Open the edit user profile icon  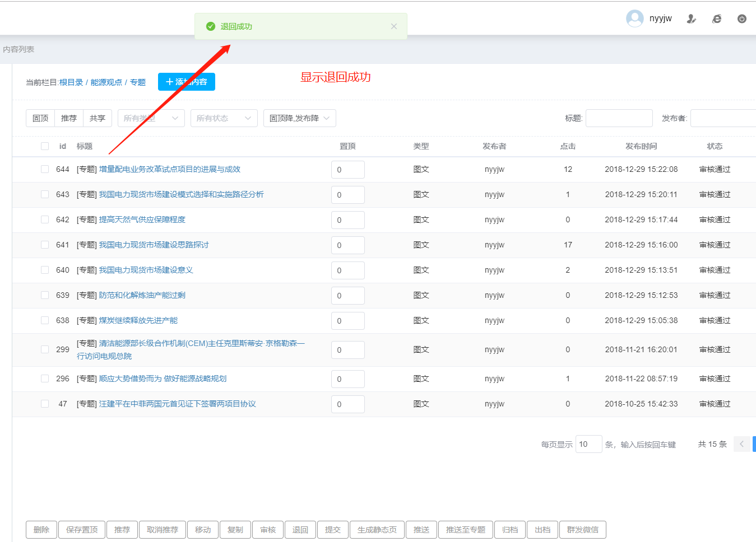point(692,19)
